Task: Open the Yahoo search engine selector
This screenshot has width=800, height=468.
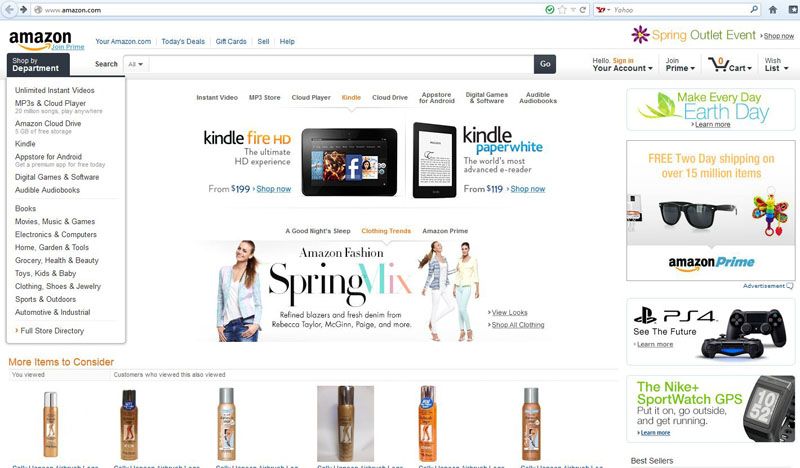Action: pos(604,10)
